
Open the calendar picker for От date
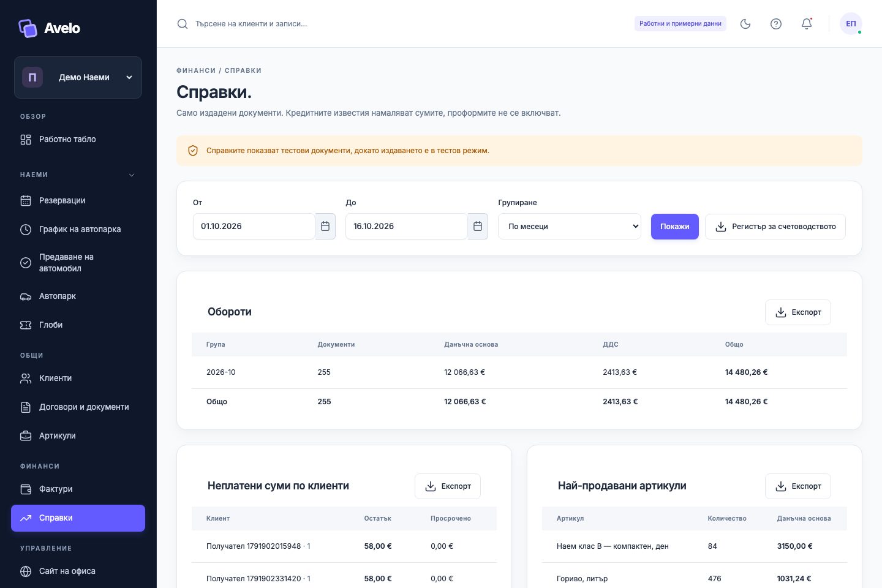[x=325, y=227]
